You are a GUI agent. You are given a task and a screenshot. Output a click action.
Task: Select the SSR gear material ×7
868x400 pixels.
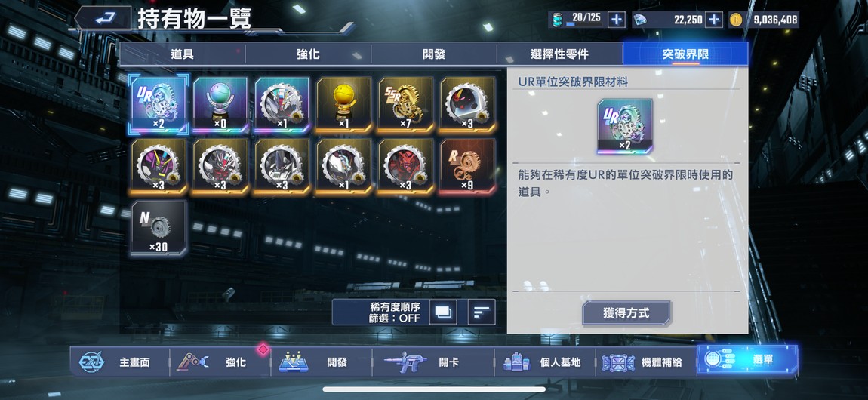[406, 105]
